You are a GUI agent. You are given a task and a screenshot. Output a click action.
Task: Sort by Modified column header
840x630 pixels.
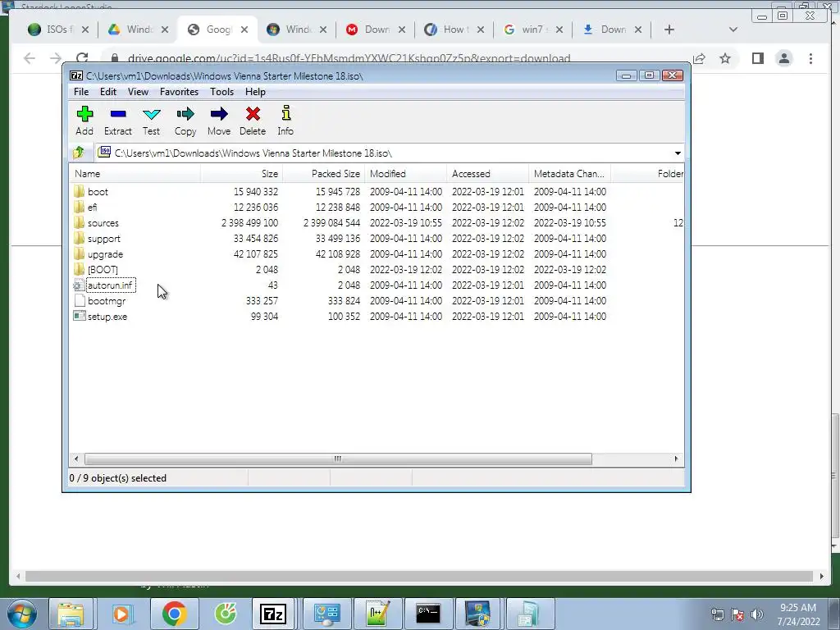405,174
